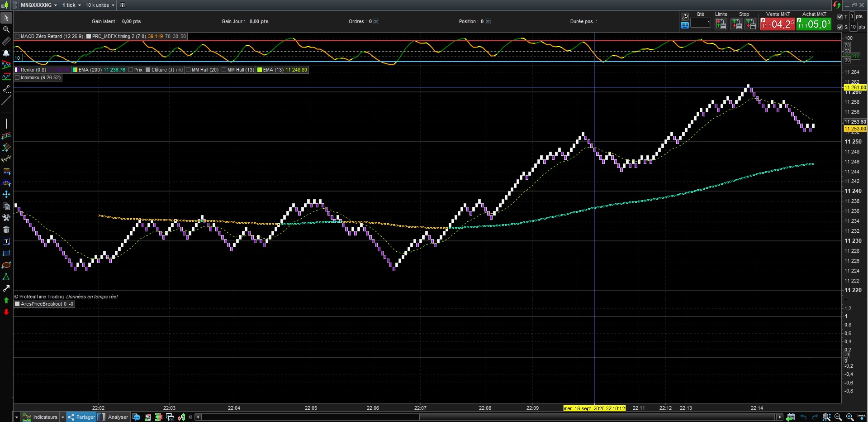Viewport: 868px width, 422px height.
Task: Click the Vente MKT sell button
Action: 777,24
